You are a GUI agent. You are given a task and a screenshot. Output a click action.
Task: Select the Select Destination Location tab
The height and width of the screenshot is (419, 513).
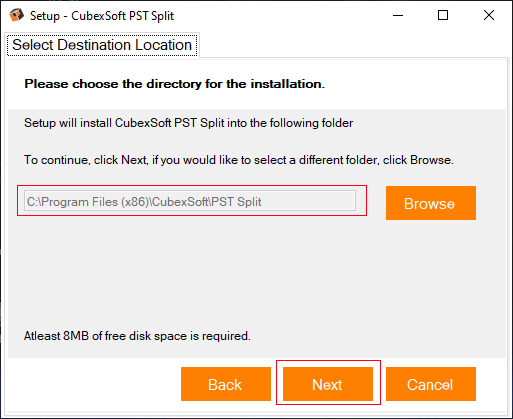tap(102, 45)
